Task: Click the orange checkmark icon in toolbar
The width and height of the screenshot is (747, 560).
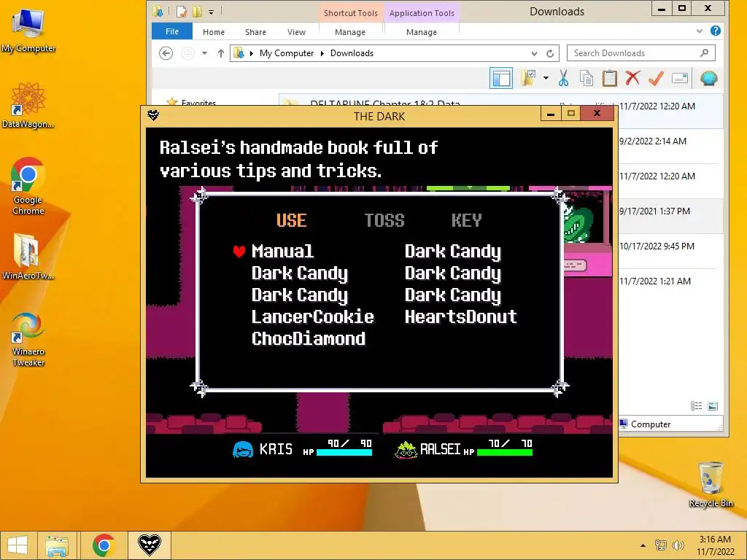Action: 656,78
